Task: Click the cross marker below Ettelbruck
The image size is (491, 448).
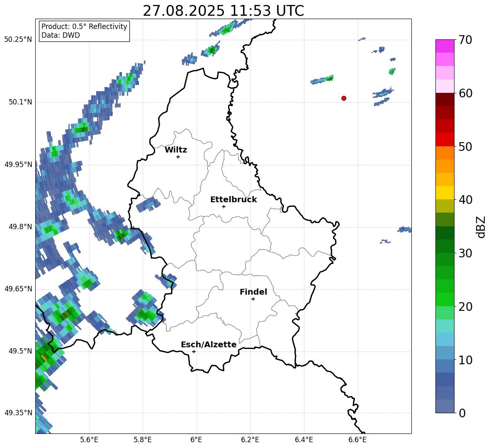Action: click(x=224, y=206)
